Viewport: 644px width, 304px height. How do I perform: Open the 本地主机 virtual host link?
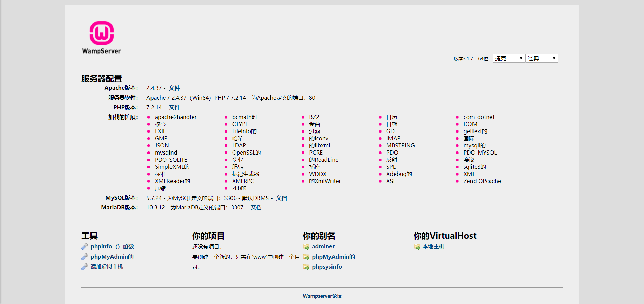pos(433,246)
